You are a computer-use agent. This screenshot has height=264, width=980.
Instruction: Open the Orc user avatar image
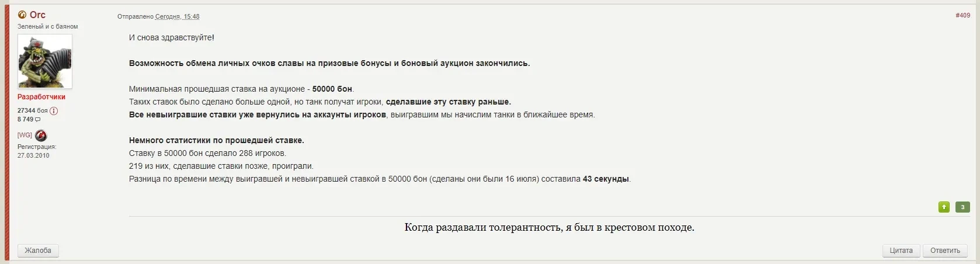tap(45, 61)
